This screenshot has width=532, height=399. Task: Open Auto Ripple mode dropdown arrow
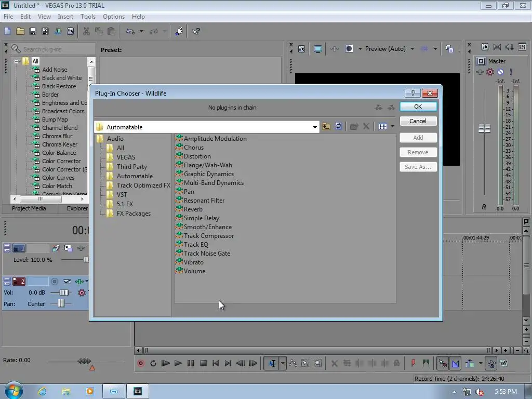(481, 363)
